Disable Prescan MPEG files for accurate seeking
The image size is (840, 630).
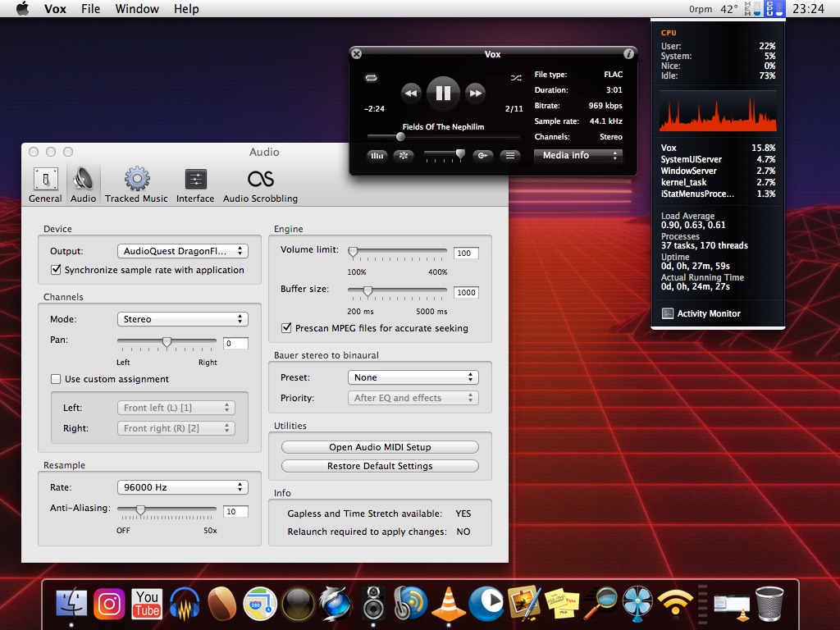coord(287,328)
